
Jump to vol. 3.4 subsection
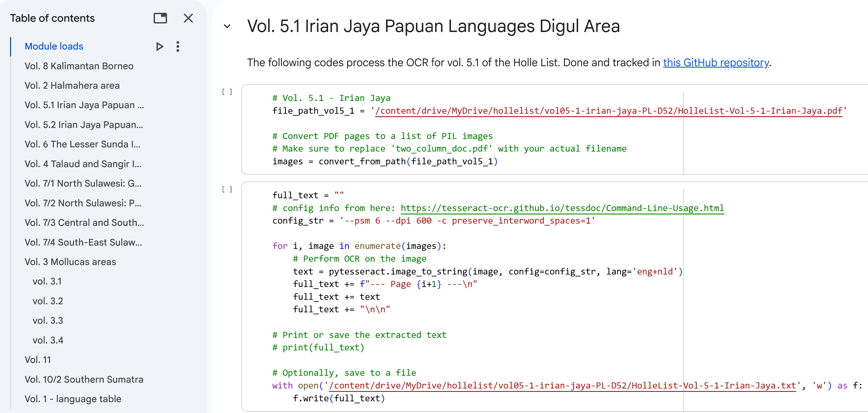pyautogui.click(x=48, y=340)
